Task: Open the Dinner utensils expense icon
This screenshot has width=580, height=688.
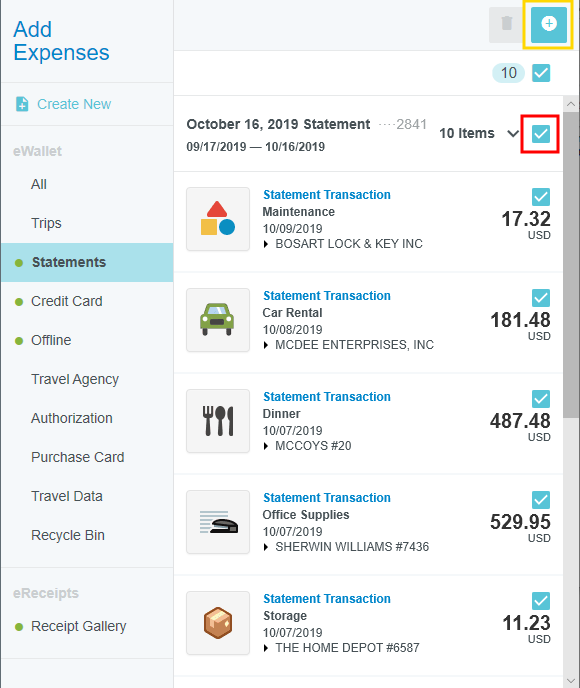Action: click(x=218, y=421)
